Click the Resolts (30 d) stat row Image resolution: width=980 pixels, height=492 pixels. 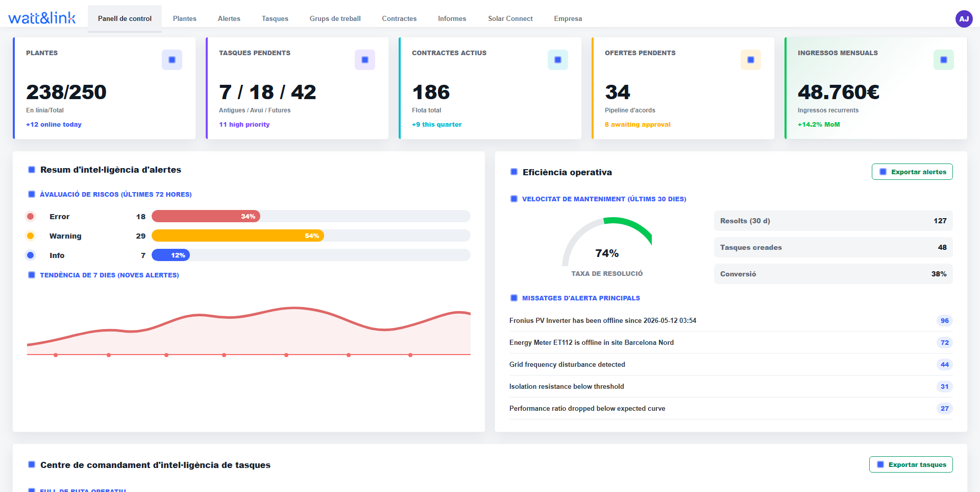[834, 221]
